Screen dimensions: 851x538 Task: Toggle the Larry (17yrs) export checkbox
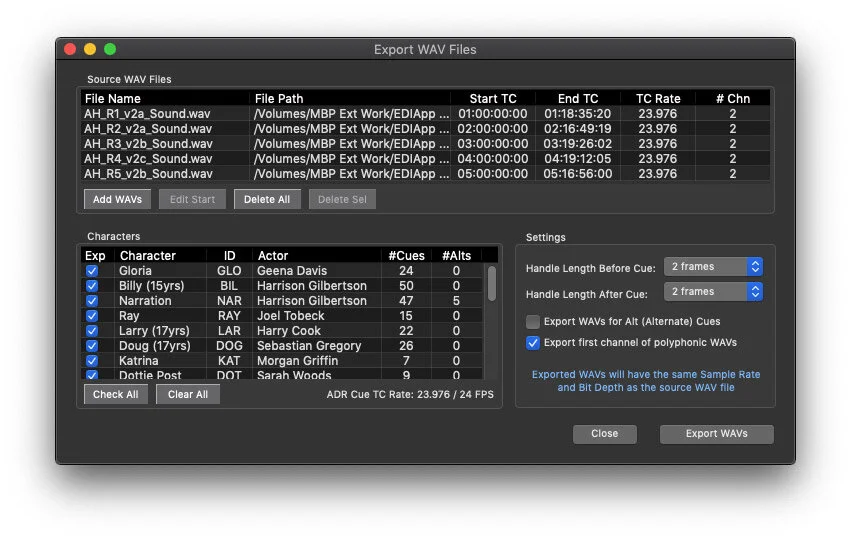[92, 331]
